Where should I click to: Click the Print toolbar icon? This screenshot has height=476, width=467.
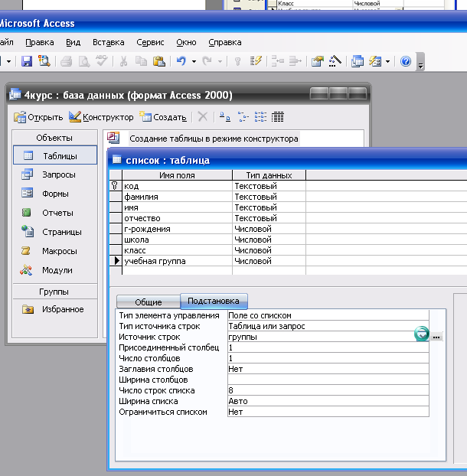click(x=66, y=61)
